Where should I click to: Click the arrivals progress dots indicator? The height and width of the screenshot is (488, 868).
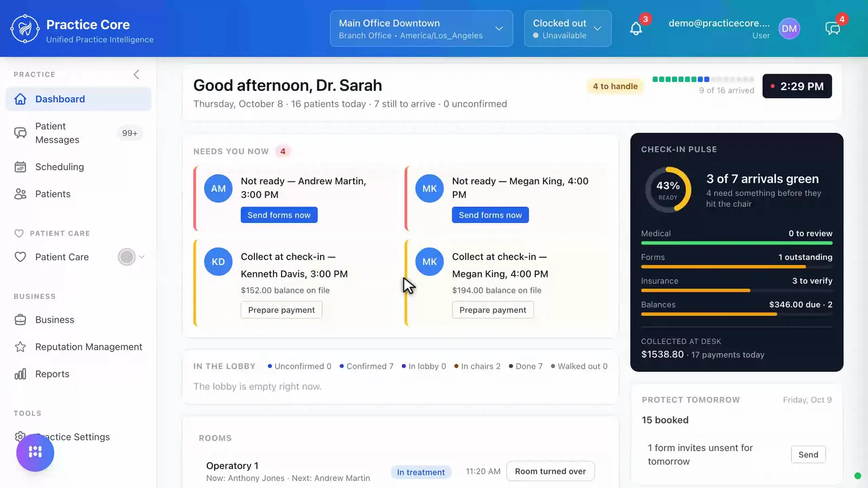click(703, 79)
